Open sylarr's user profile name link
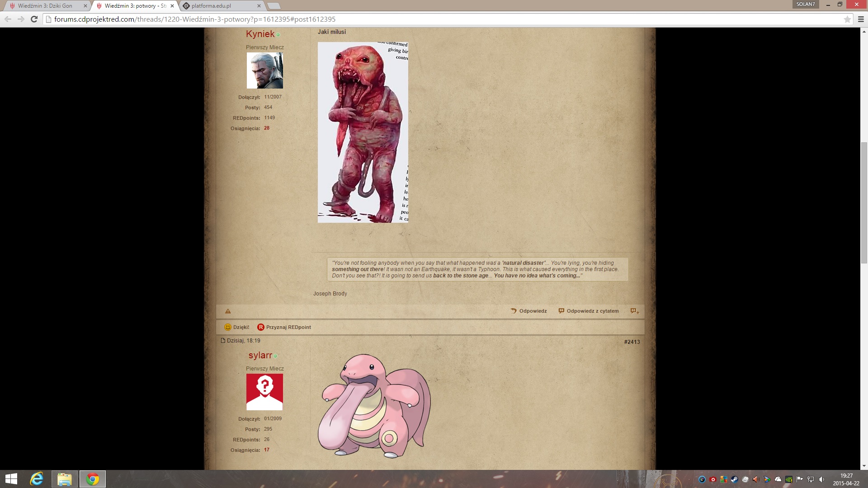 click(260, 355)
